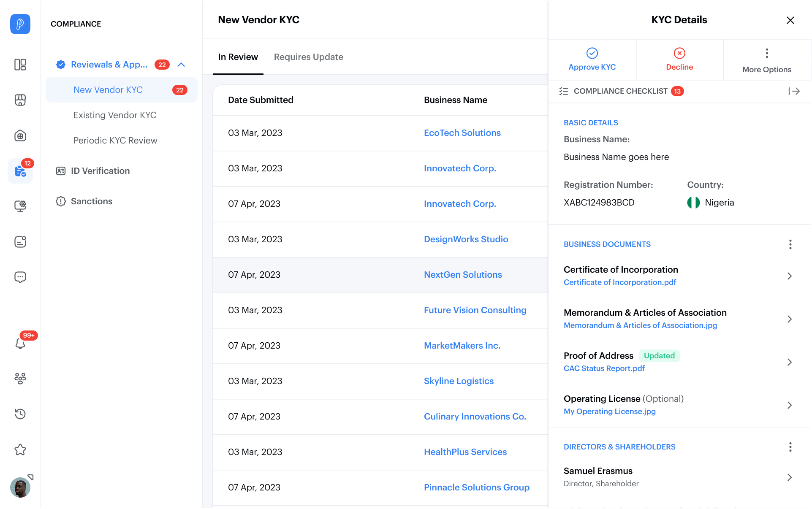This screenshot has width=812, height=509.
Task: Open MarketMakers Inc. business link
Action: 462,346
